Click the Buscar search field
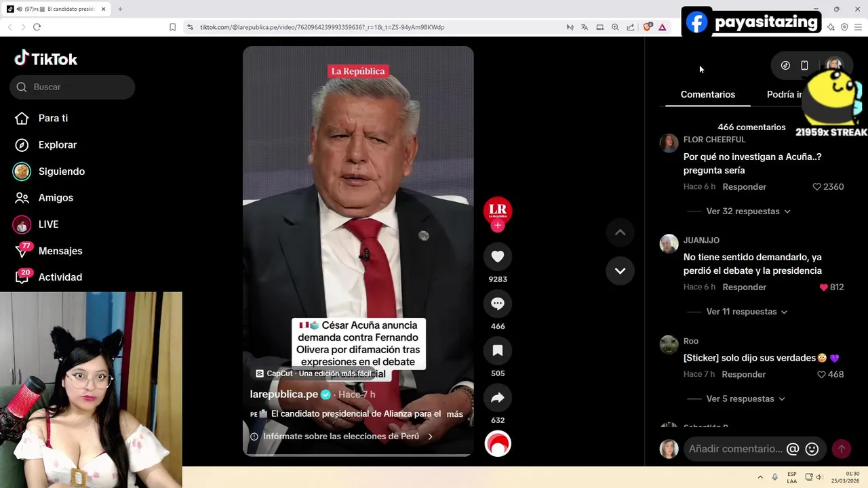Screen dimensions: 868x488 [72, 87]
